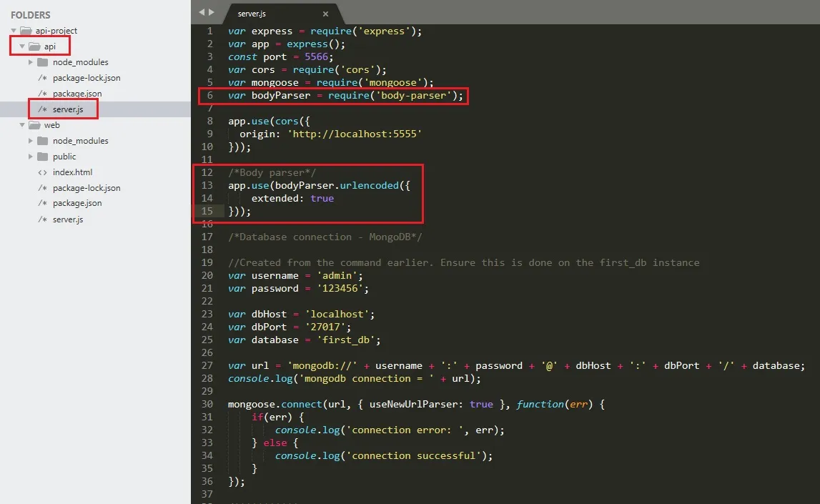Image resolution: width=820 pixels, height=504 pixels.
Task: Click useNewUrlParser on line 30
Action: (414, 404)
